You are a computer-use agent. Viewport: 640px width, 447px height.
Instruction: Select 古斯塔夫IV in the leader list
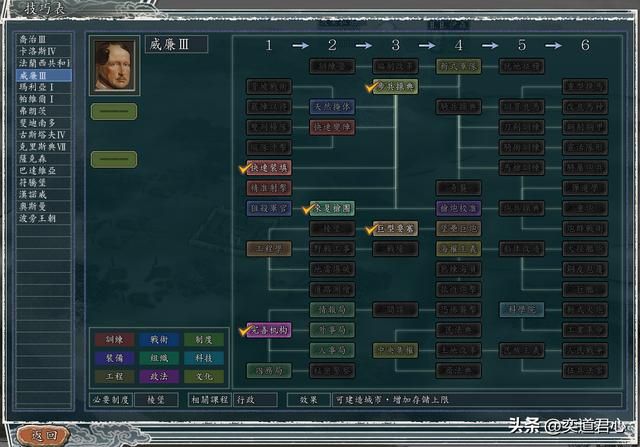[44, 135]
